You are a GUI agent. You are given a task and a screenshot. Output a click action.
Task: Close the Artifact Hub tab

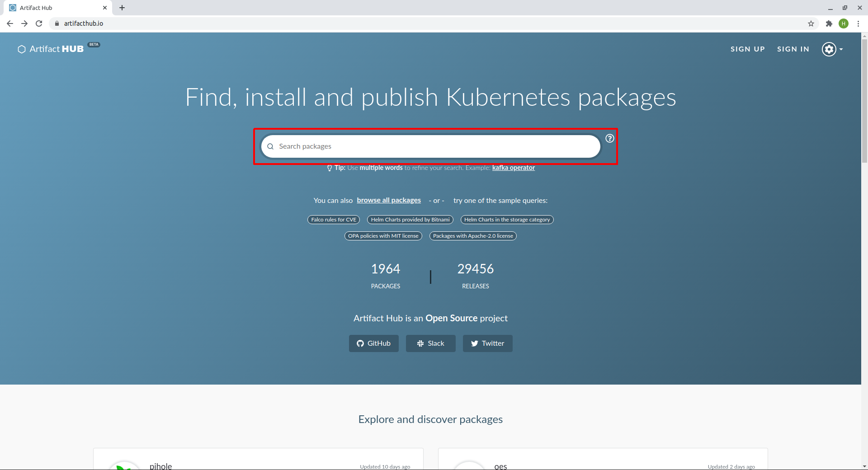[x=105, y=8]
